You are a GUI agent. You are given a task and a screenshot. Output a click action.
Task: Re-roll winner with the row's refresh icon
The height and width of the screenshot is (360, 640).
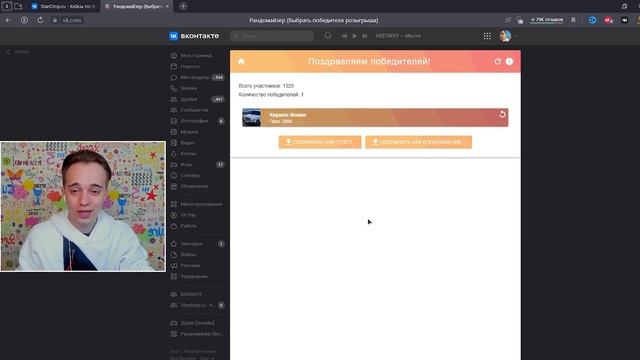click(502, 114)
